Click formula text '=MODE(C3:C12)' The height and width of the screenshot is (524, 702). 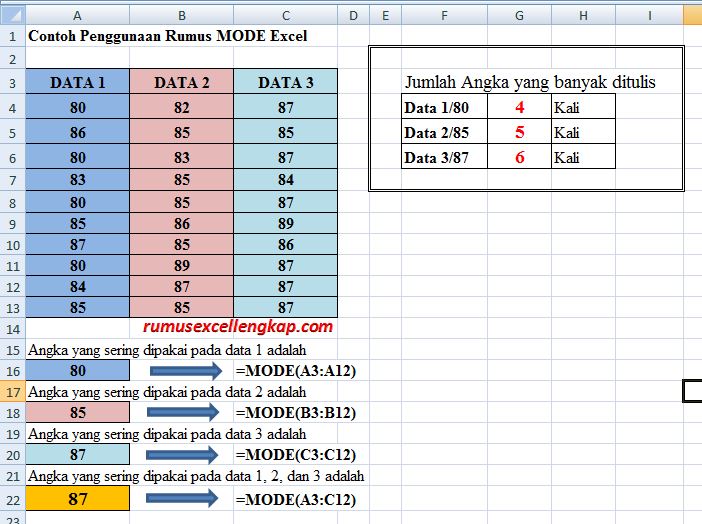296,455
